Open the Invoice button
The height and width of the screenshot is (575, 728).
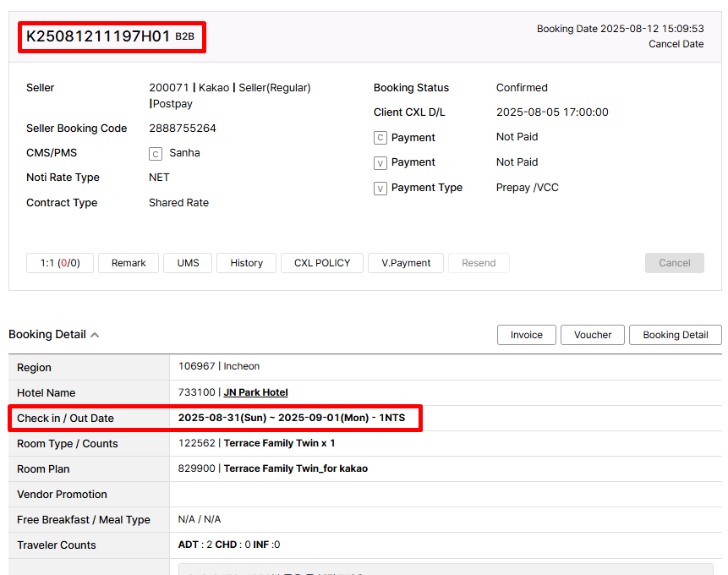click(x=526, y=335)
